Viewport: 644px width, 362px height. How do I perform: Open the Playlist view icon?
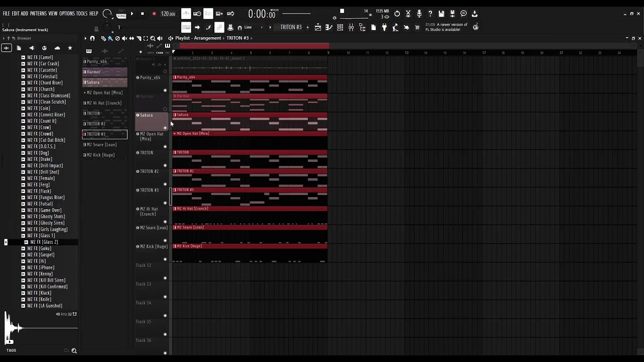pos(318,27)
